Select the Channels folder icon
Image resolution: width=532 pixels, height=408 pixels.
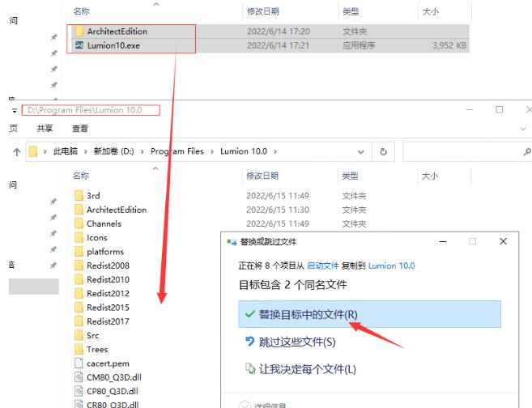point(79,223)
